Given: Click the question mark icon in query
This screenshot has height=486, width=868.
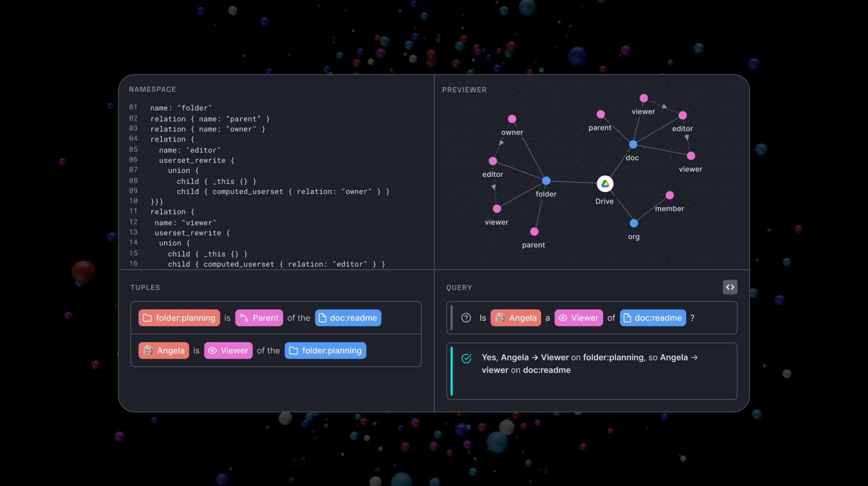Looking at the screenshot, I should 466,318.
